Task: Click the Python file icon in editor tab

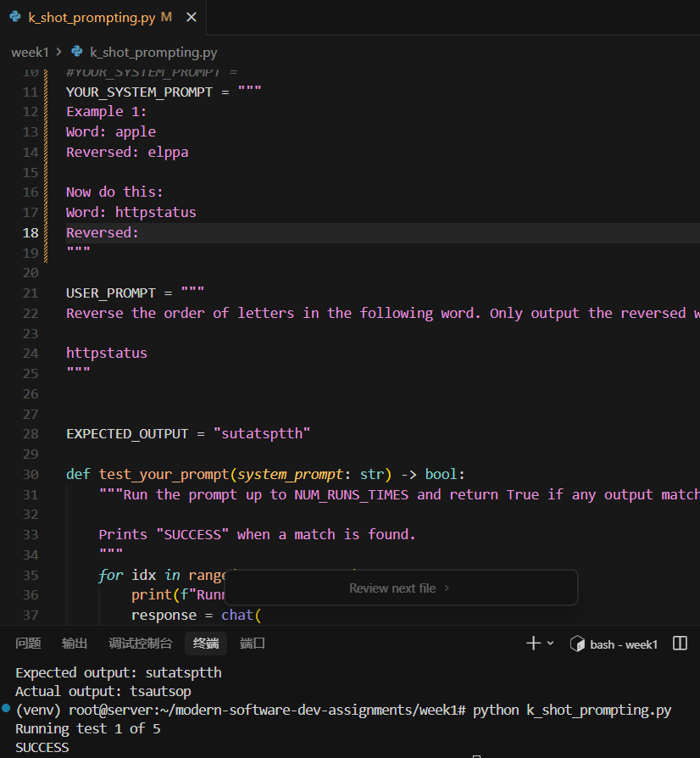Action: pyautogui.click(x=15, y=17)
